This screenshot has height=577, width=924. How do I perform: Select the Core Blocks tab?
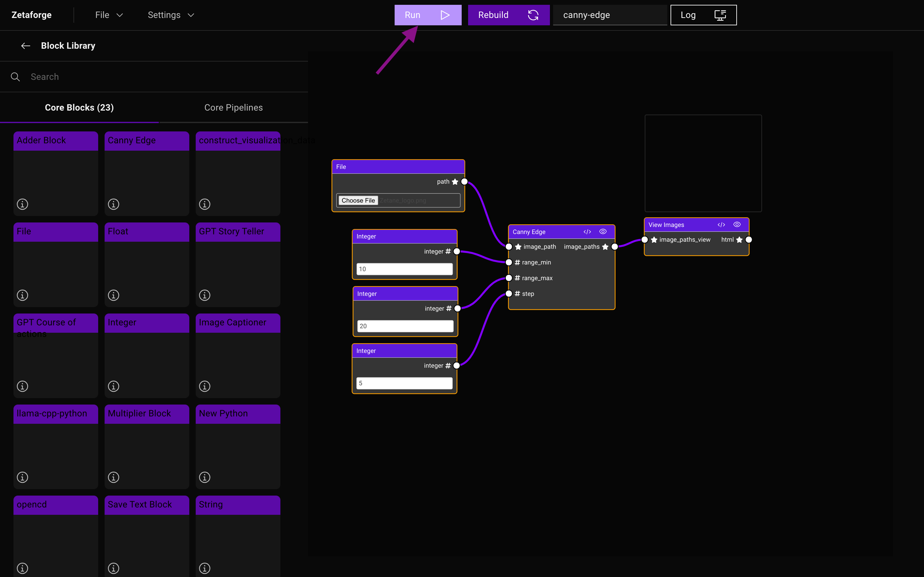tap(79, 107)
